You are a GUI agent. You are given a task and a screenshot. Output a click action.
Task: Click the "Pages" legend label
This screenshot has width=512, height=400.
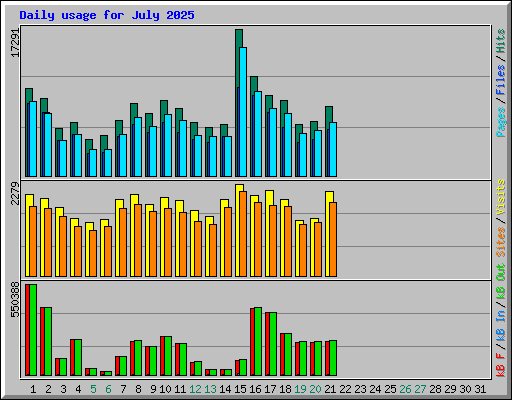pos(501,122)
